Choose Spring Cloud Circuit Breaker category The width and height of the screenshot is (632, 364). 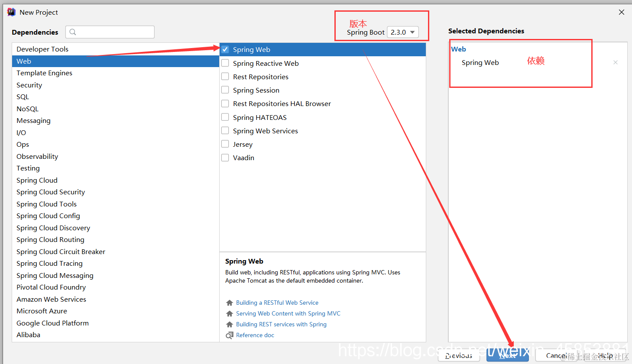click(x=116, y=251)
